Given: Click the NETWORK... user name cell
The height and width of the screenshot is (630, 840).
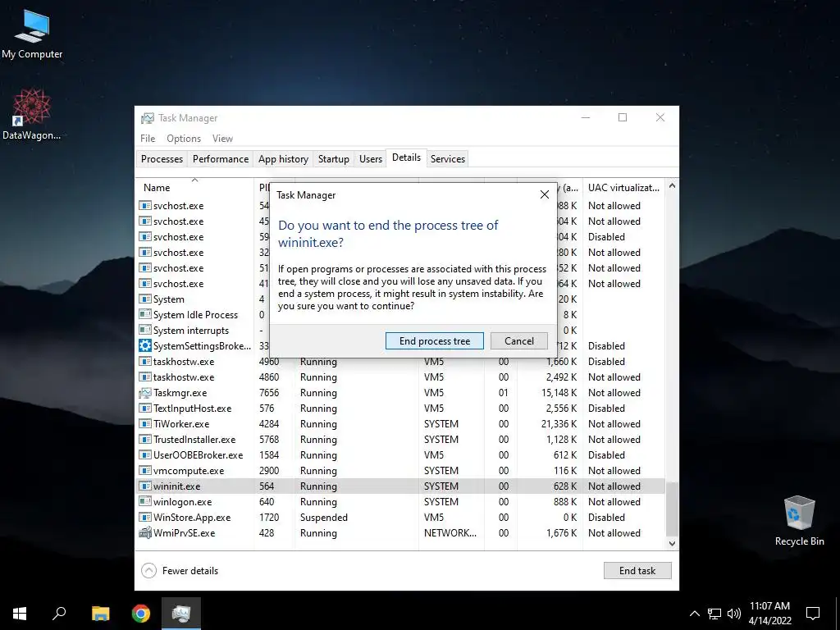Looking at the screenshot, I should click(450, 533).
